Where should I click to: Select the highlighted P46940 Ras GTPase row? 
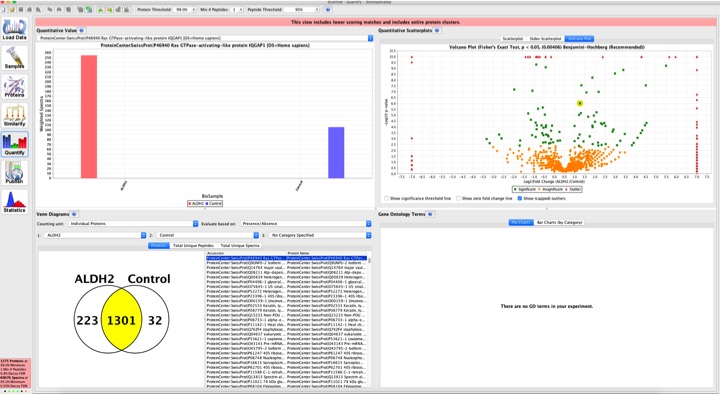pyautogui.click(x=287, y=258)
